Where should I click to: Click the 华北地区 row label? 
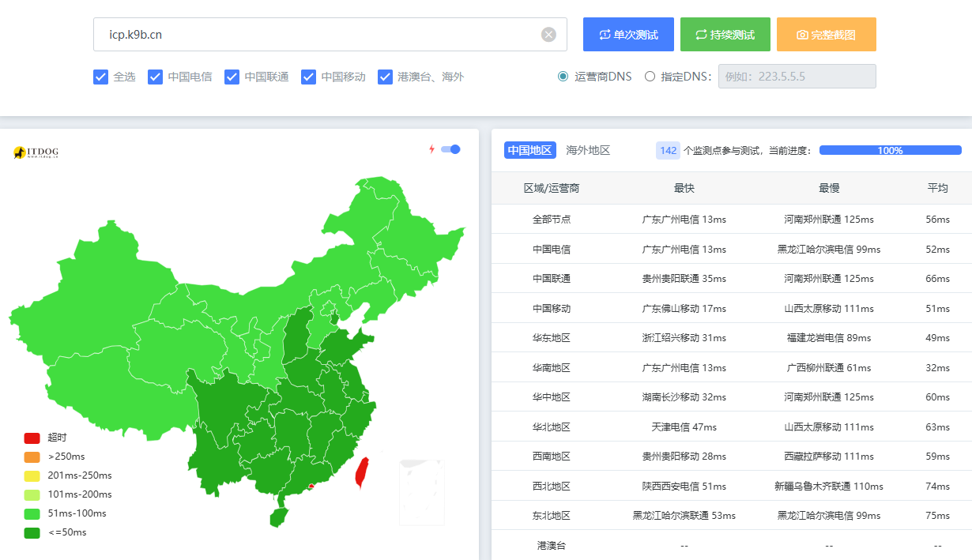pos(552,427)
